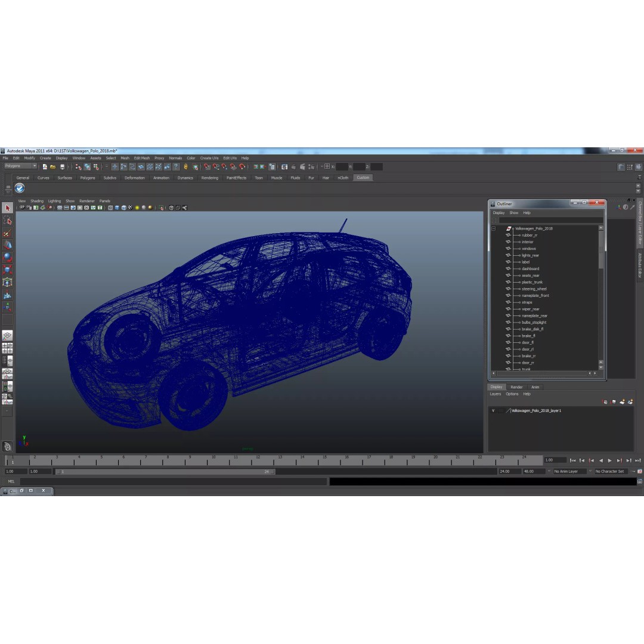Open the Layers menu in layer editor
Image resolution: width=644 pixels, height=644 pixels.
click(x=496, y=394)
